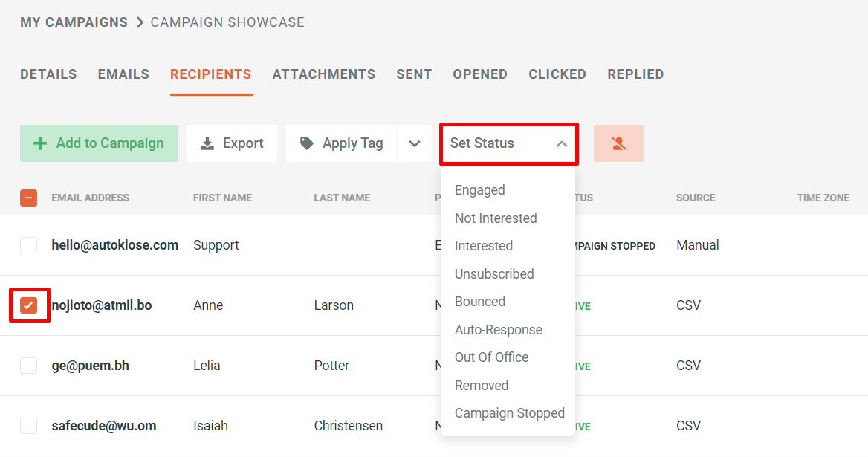Choose Out Of Office status option
This screenshot has width=868, height=457.
point(491,357)
